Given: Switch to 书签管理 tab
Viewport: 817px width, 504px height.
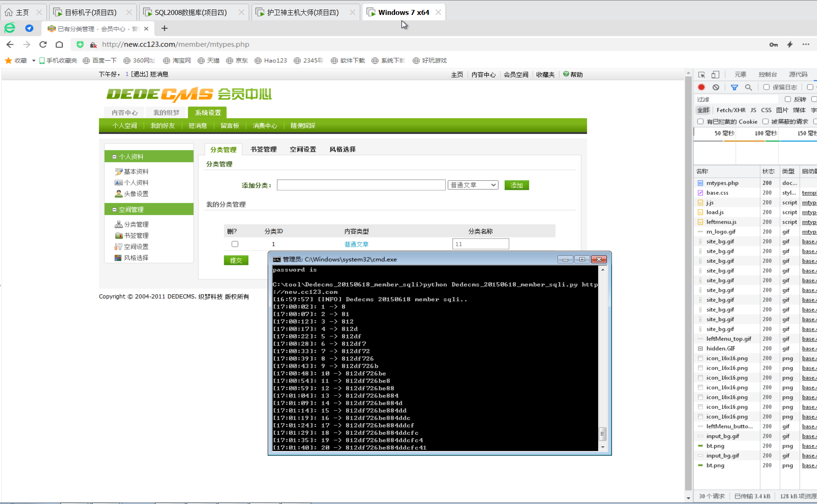Looking at the screenshot, I should (263, 149).
